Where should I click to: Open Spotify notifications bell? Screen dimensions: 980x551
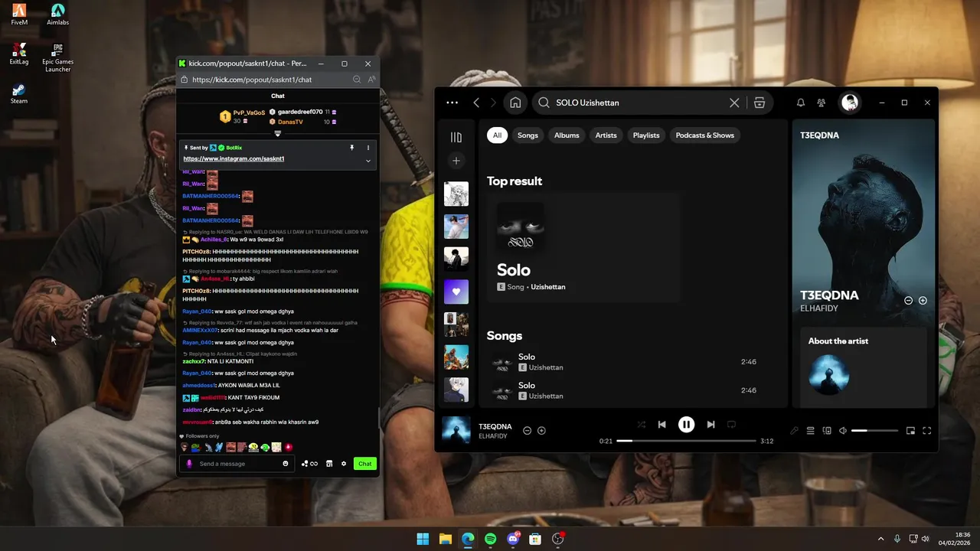[x=801, y=103]
